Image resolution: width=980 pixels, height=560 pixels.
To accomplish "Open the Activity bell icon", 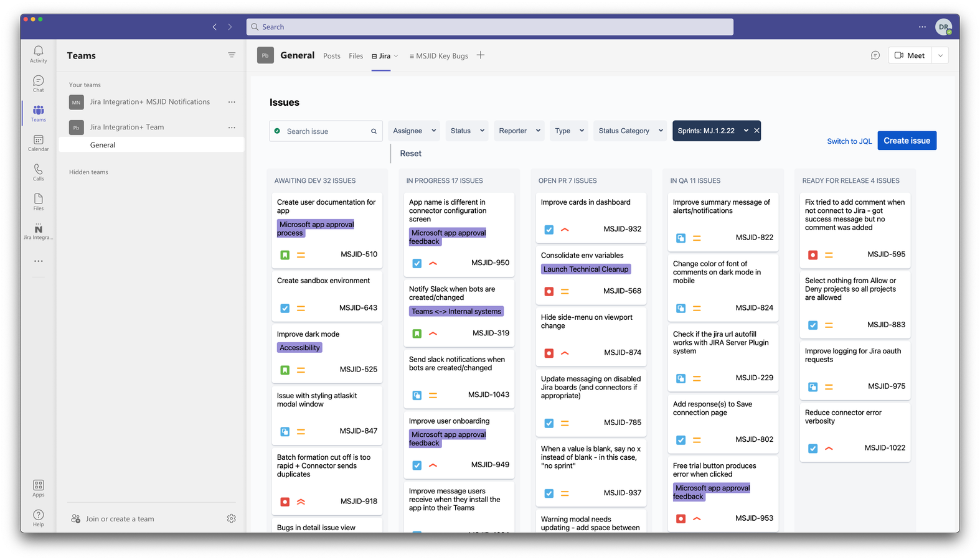I will tap(39, 54).
